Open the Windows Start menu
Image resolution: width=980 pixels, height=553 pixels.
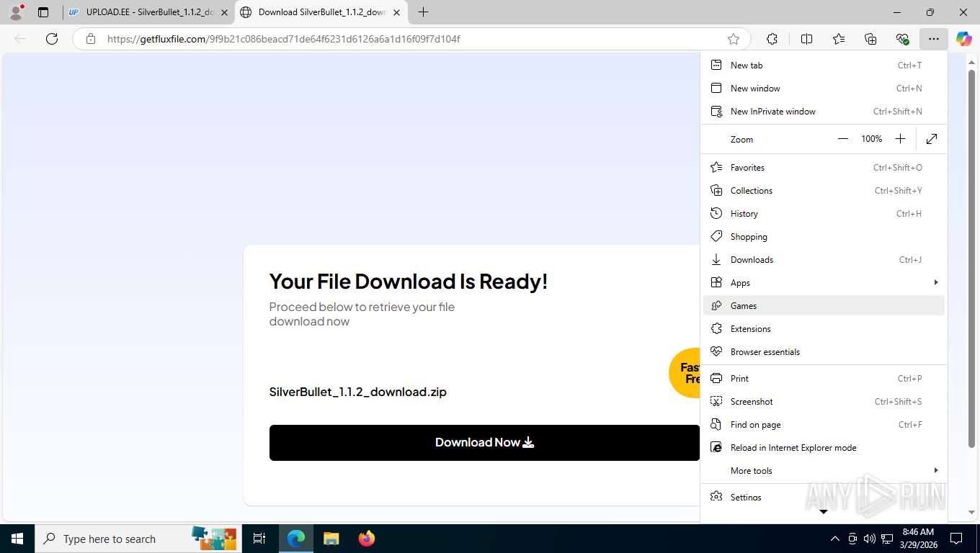click(17, 539)
